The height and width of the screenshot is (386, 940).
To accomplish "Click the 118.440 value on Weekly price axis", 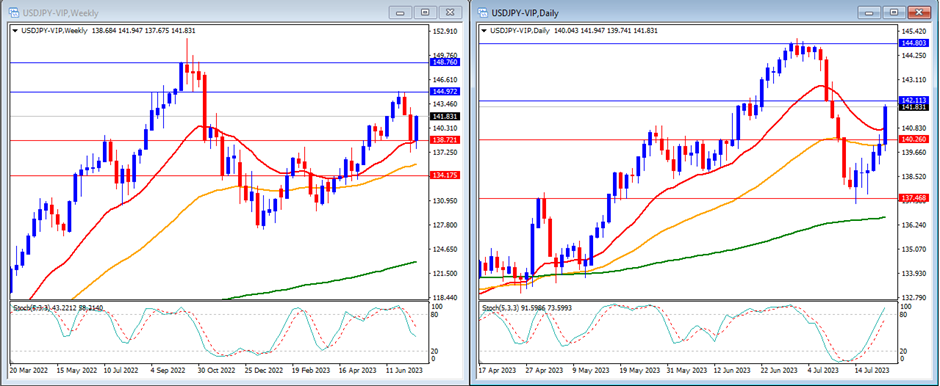I will [x=444, y=297].
